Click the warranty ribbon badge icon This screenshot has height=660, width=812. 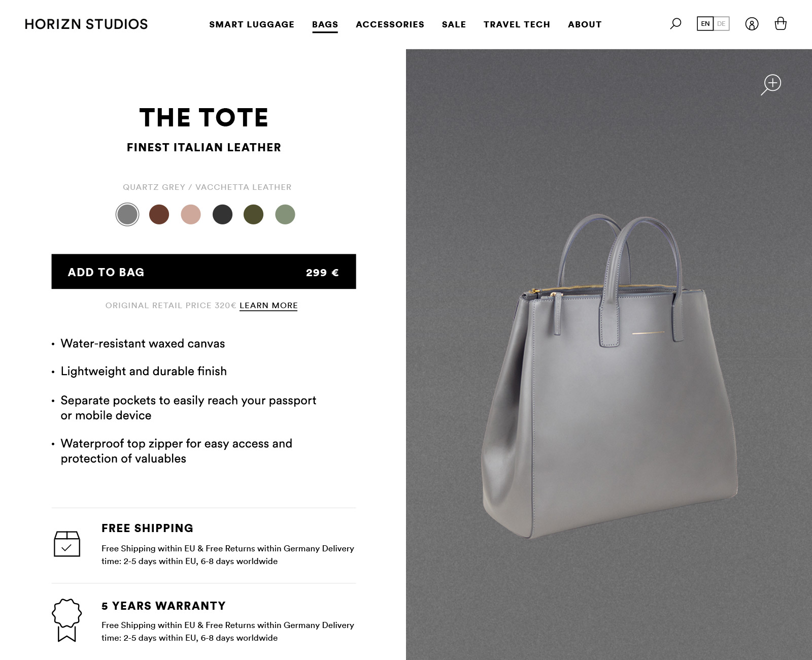pyautogui.click(x=66, y=620)
